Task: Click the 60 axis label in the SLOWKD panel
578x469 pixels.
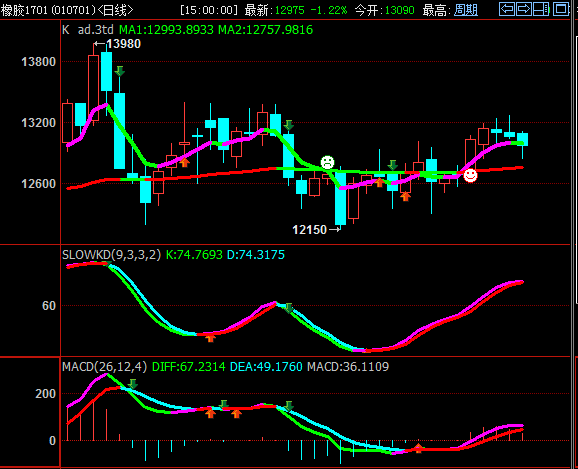Action: (49, 306)
